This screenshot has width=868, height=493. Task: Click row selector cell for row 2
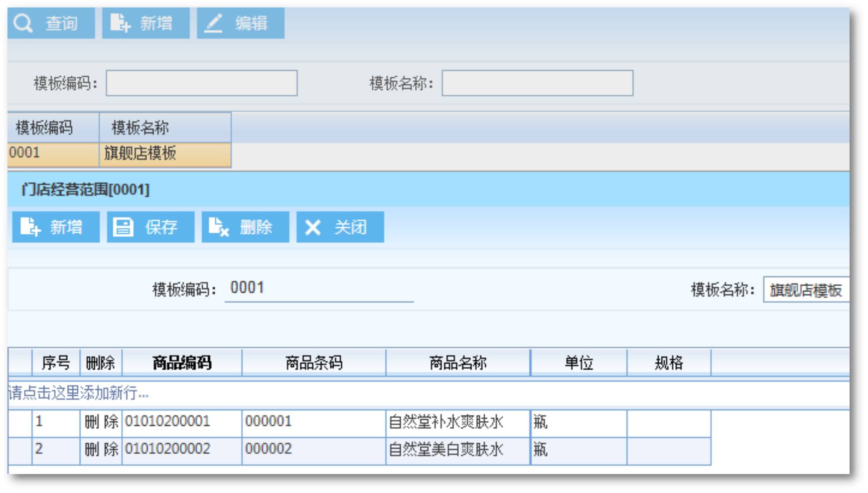[x=20, y=451]
